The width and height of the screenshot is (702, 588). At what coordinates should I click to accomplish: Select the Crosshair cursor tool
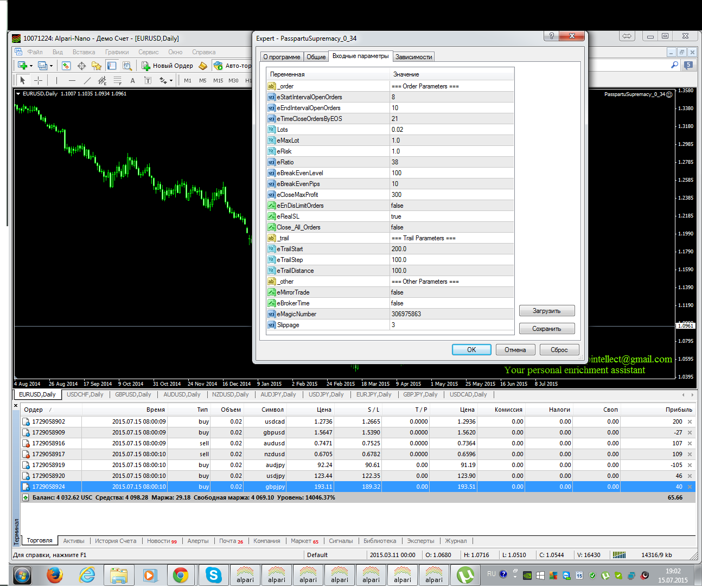(x=38, y=80)
